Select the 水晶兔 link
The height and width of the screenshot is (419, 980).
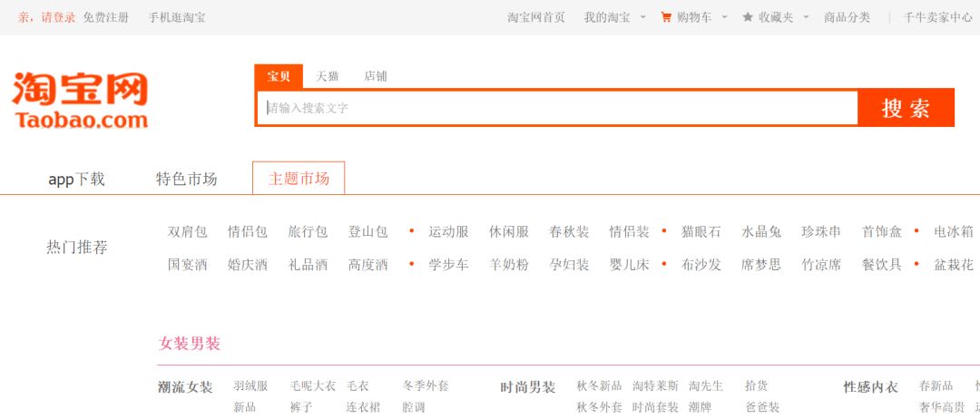pos(761,232)
